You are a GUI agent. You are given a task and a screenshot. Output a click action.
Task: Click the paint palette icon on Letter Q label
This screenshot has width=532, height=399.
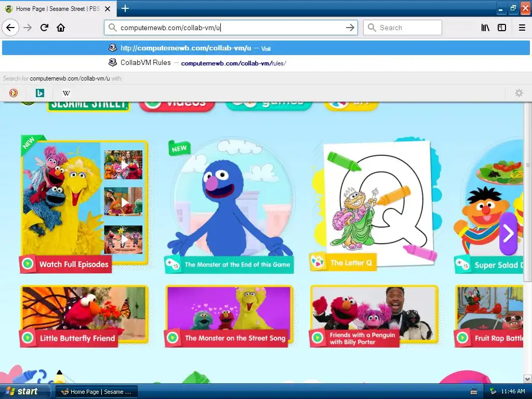[x=318, y=262]
